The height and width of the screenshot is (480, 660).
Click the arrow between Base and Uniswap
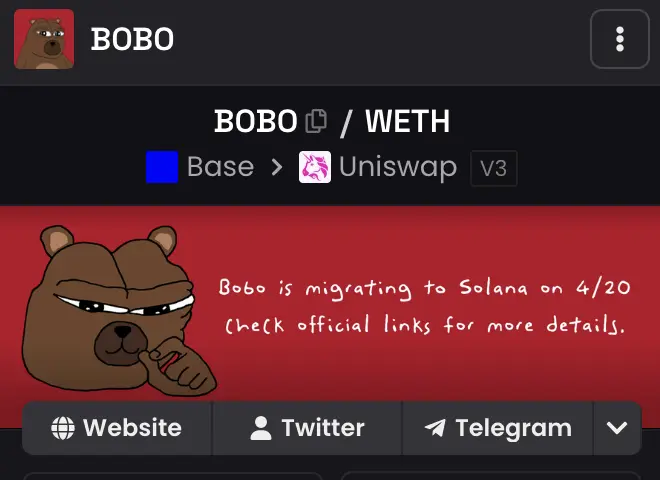click(x=277, y=167)
